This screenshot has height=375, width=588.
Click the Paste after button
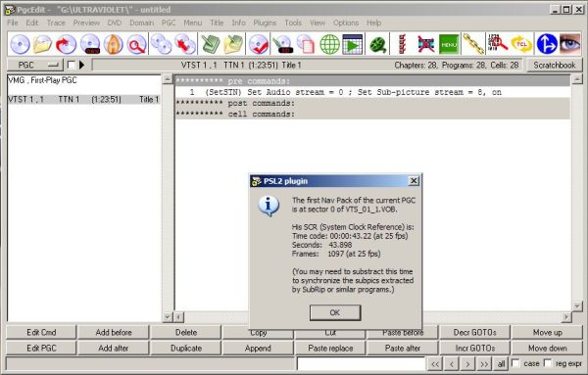403,348
